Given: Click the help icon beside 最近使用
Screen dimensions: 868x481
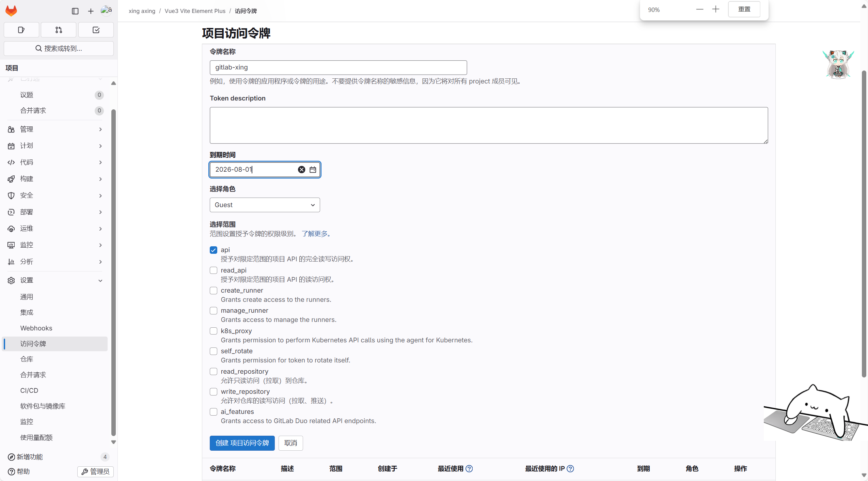Looking at the screenshot, I should click(x=469, y=469).
